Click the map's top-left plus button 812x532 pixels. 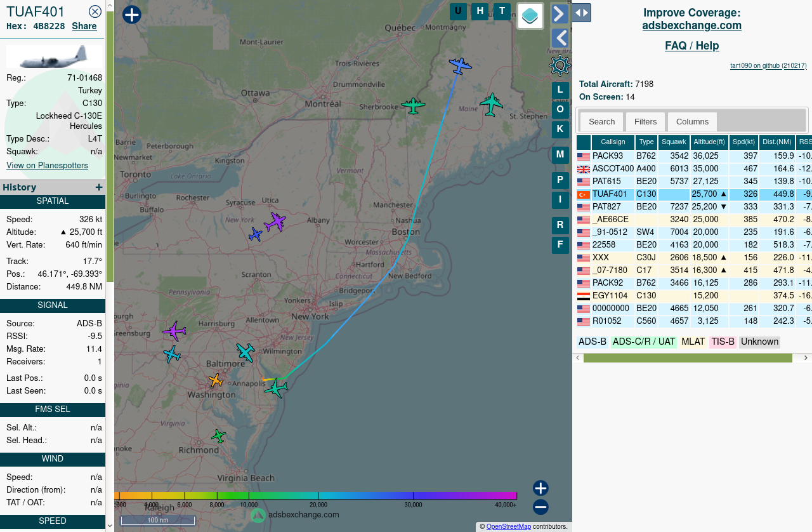point(131,15)
